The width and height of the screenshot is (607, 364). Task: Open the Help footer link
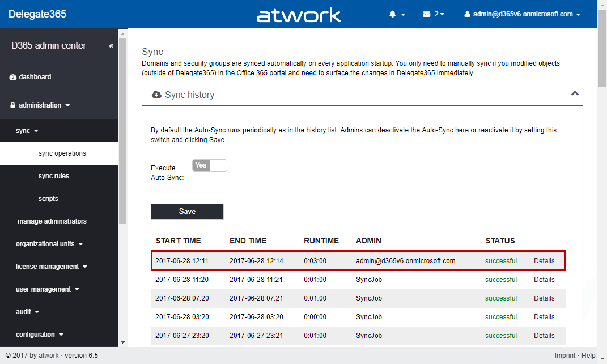[x=588, y=355]
